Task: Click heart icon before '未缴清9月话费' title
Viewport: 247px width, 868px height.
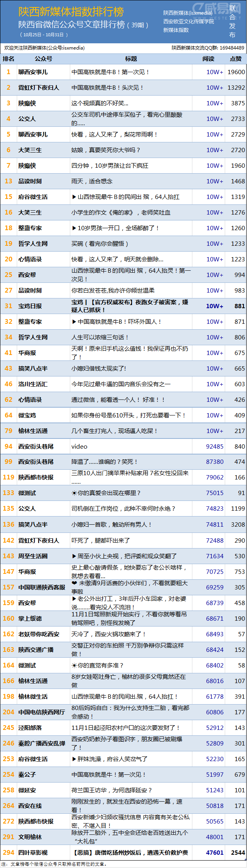Action: point(74,583)
